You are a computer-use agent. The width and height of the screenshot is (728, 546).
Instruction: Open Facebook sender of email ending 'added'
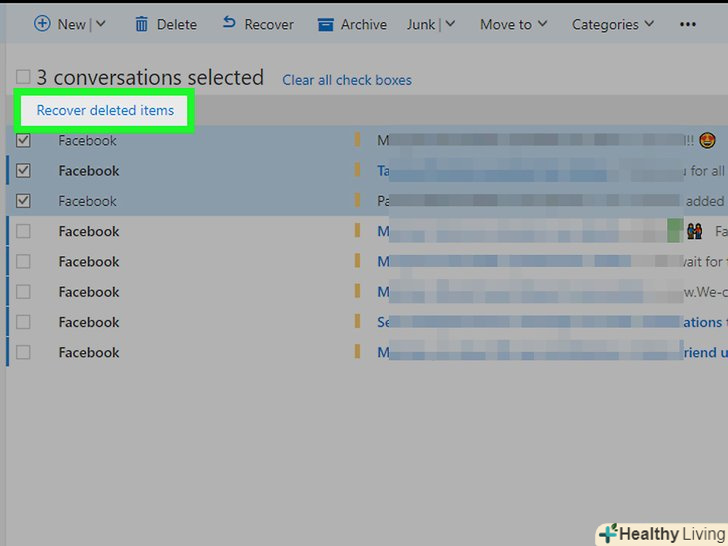[x=87, y=201]
